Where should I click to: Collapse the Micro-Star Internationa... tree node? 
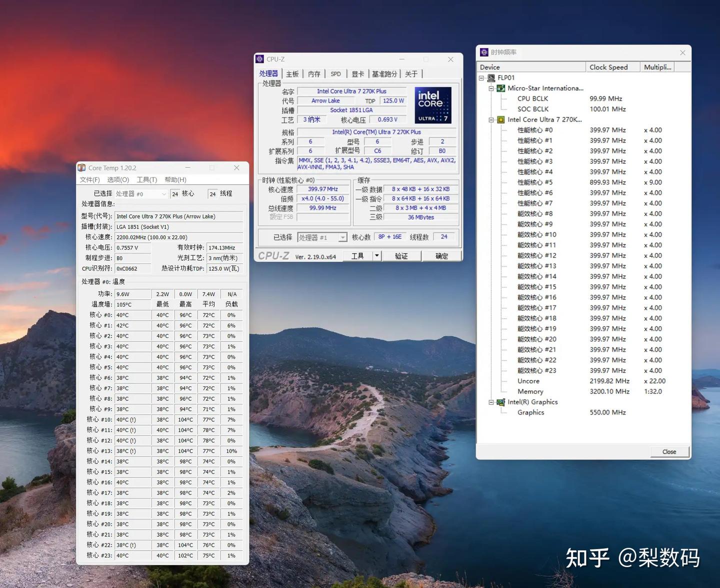click(x=491, y=88)
